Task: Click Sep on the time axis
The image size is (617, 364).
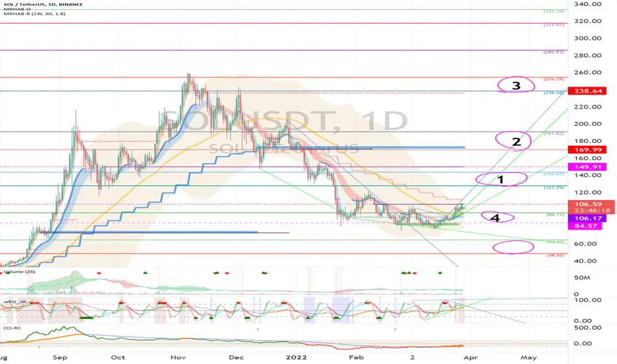Action: 60,357
